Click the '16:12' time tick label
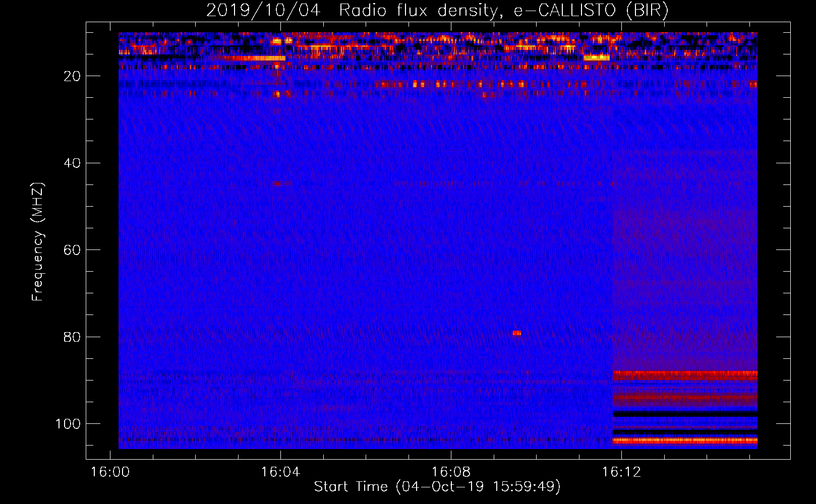The width and height of the screenshot is (816, 504). pos(621,472)
